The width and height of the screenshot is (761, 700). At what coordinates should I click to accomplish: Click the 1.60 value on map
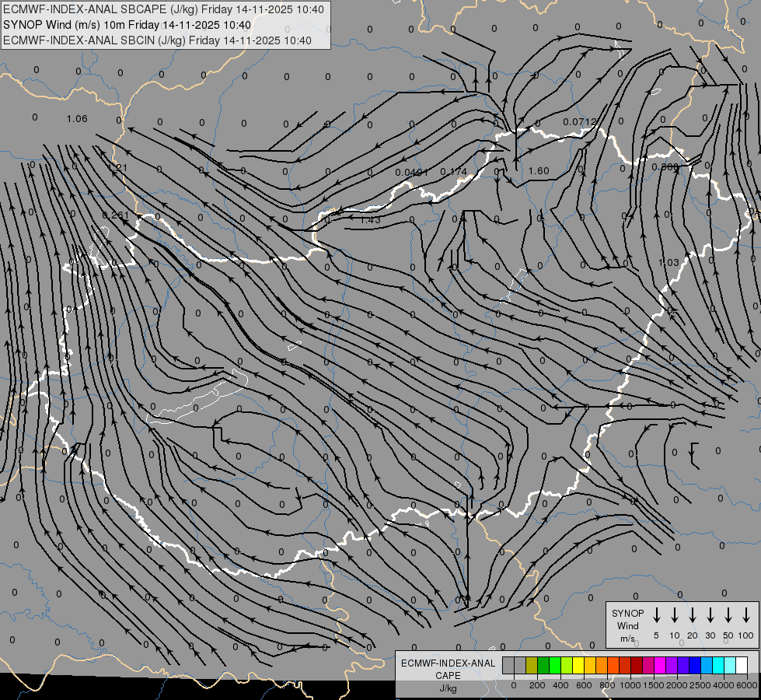click(539, 171)
